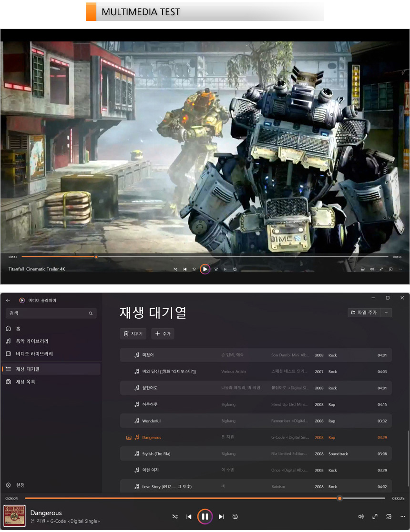Open the volume control in music player
This screenshot has height=532, width=410.
[361, 516]
